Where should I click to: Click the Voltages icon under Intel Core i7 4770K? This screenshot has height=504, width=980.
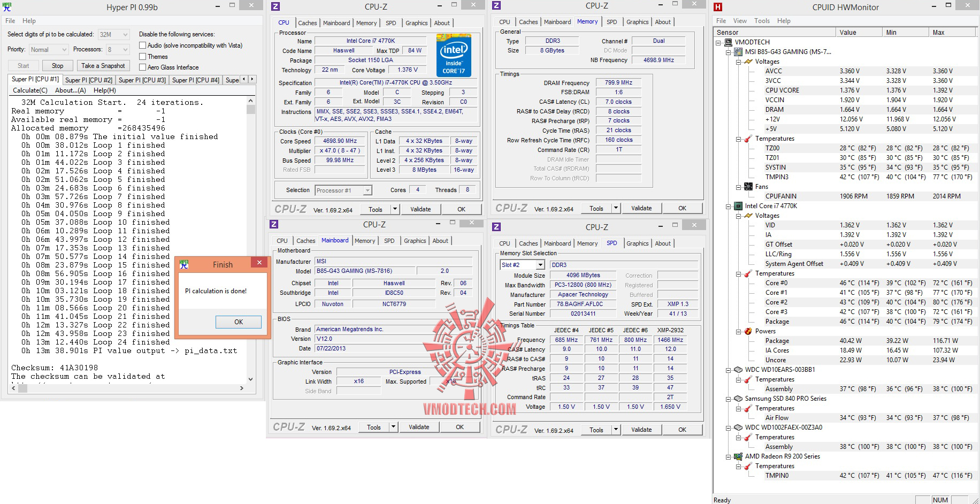tap(748, 216)
